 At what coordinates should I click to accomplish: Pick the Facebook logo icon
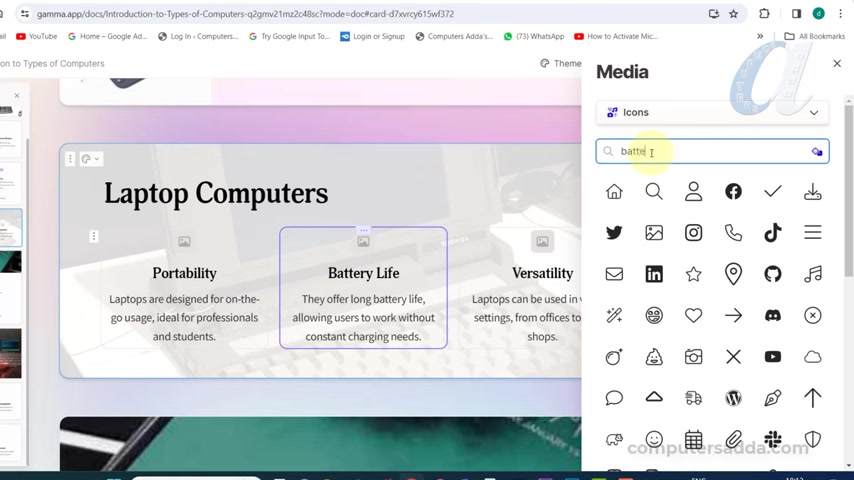pyautogui.click(x=733, y=191)
